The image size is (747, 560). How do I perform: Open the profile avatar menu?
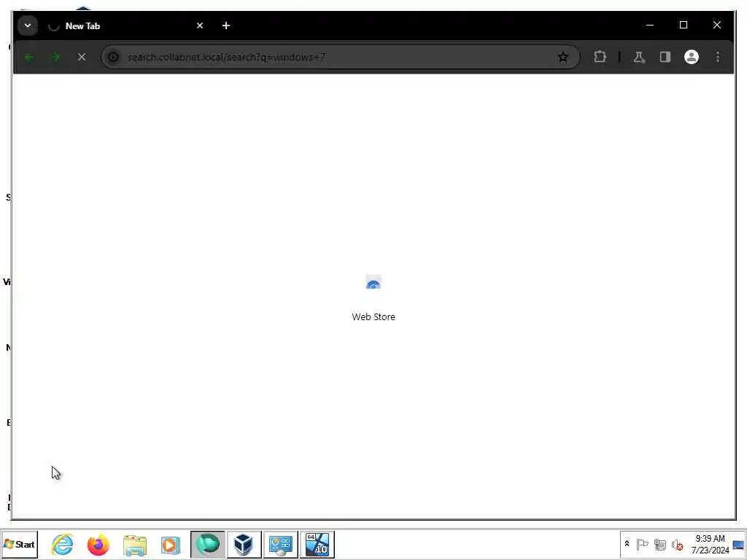[692, 57]
